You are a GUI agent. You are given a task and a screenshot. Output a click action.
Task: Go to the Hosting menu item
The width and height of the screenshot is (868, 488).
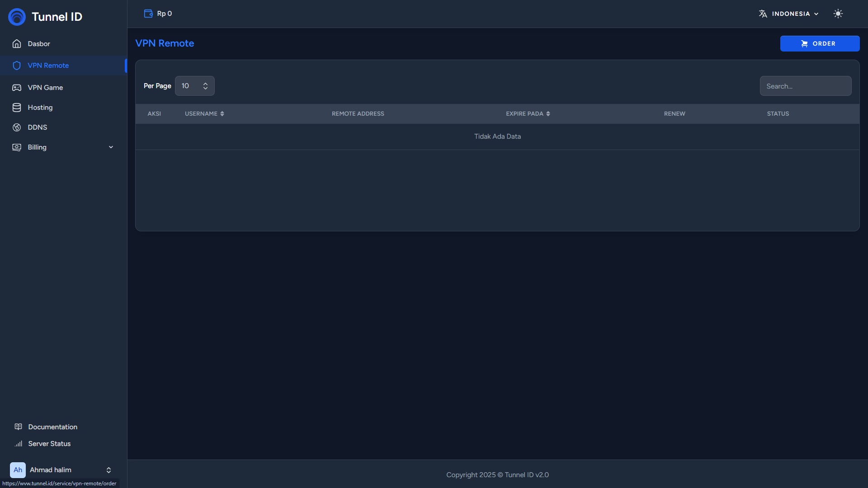40,108
